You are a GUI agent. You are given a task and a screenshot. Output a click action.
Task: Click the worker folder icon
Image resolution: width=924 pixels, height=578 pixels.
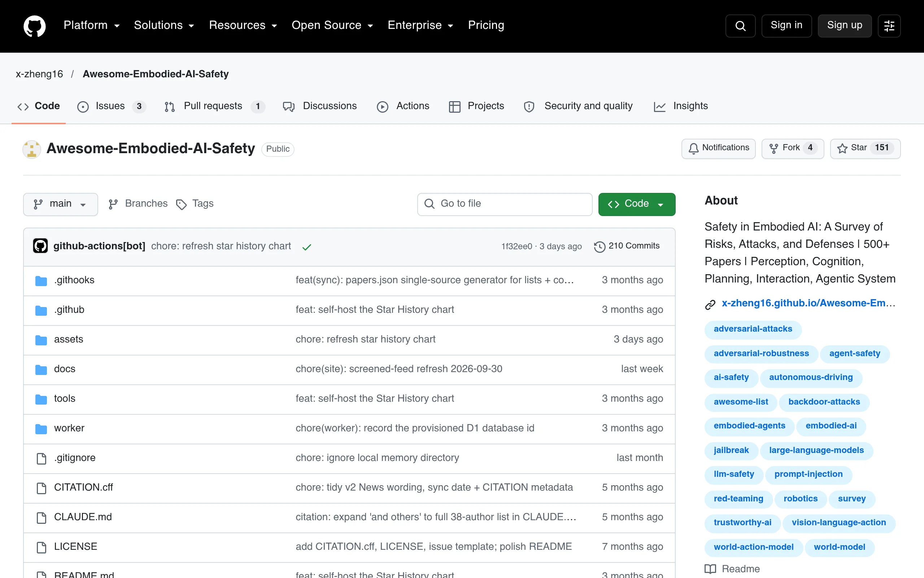41,428
